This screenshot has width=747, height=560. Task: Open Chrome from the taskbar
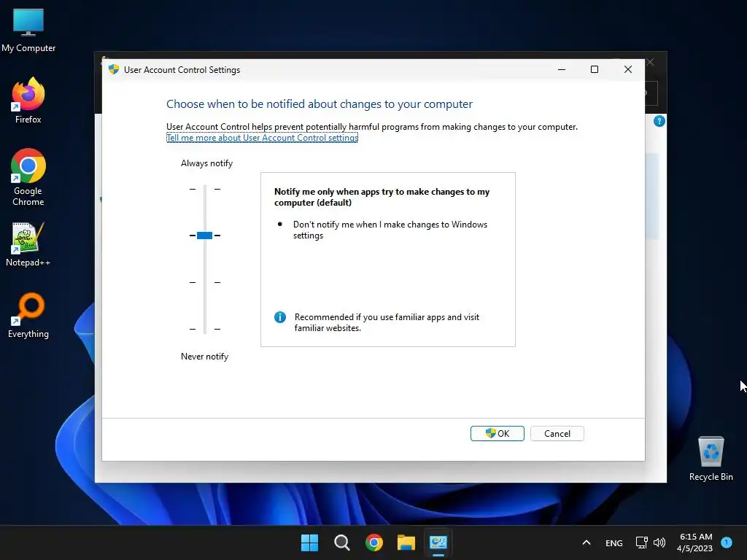click(374, 542)
